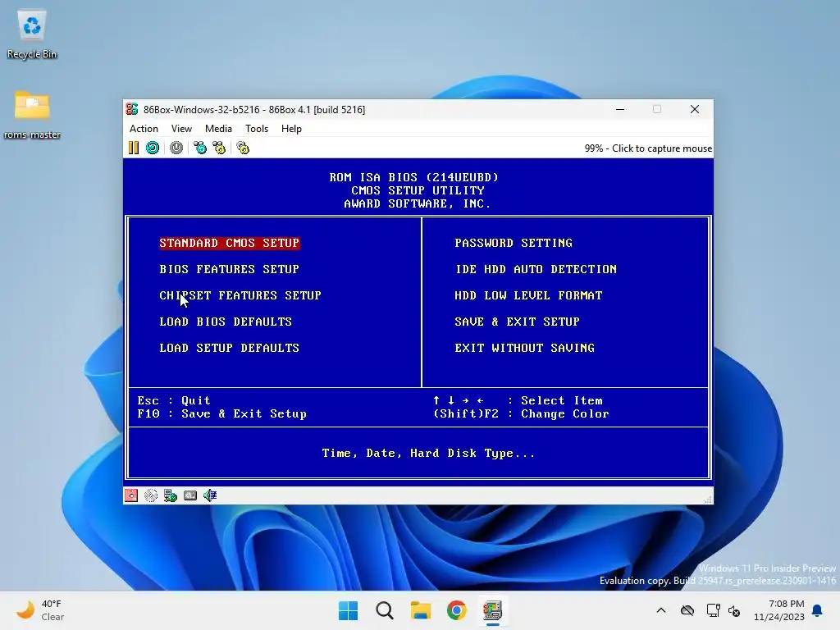The width and height of the screenshot is (840, 630).
Task: Open the Windows Start menu
Action: click(348, 610)
